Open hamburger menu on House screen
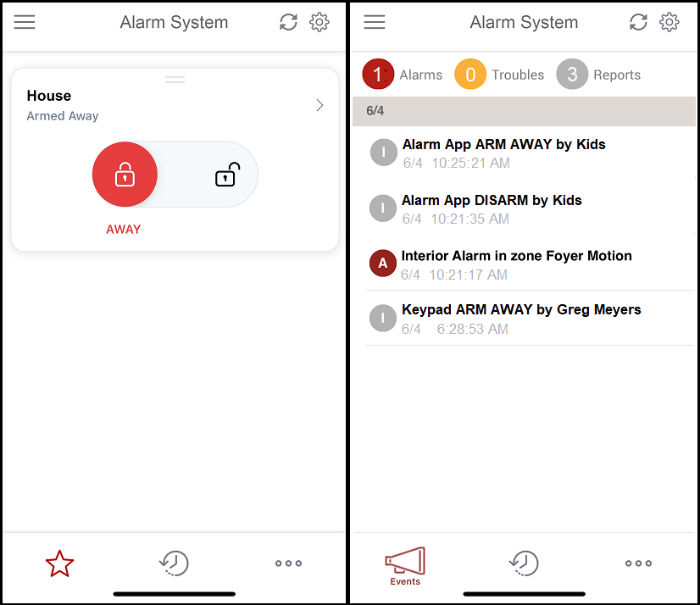This screenshot has width=700, height=605. (25, 23)
